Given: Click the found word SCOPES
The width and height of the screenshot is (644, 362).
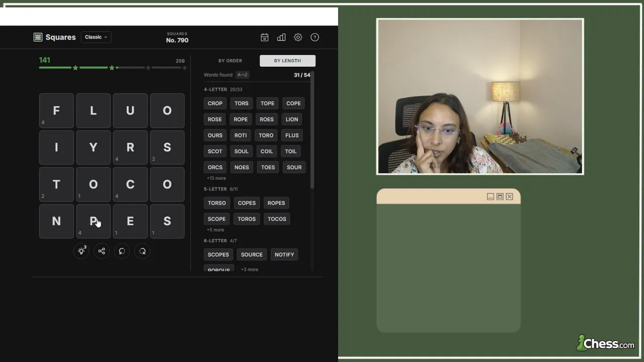Looking at the screenshot, I should [218, 255].
